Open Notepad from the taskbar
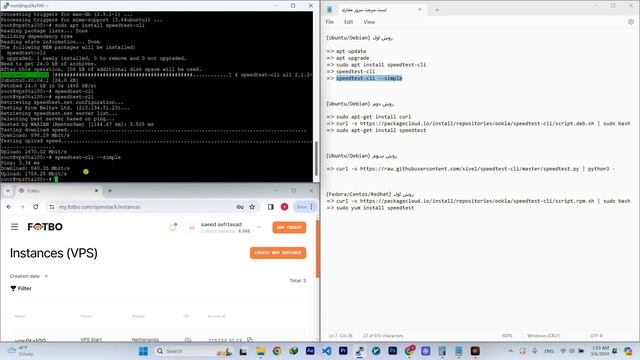The height and width of the screenshot is (360, 640). 459,351
